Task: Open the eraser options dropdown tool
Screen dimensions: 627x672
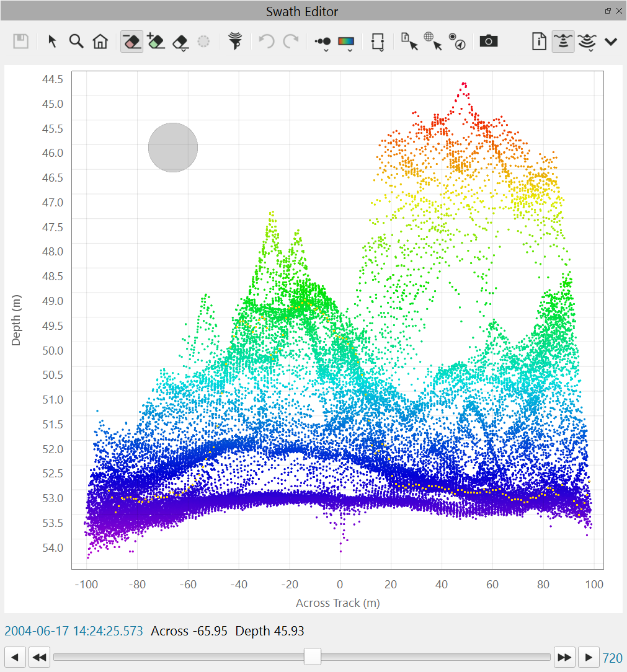Action: (x=180, y=42)
